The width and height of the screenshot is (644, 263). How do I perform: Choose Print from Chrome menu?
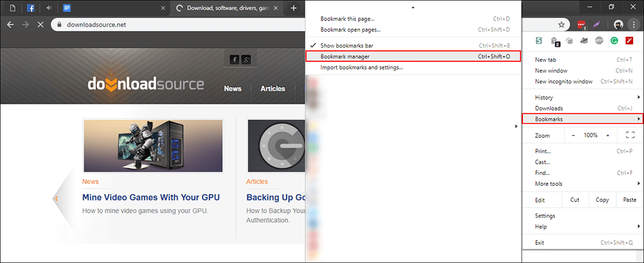[x=583, y=151]
